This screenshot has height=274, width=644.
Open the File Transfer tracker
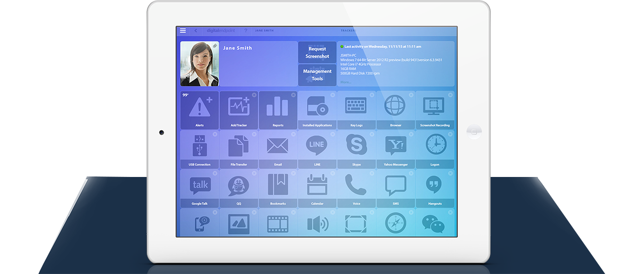(x=239, y=149)
